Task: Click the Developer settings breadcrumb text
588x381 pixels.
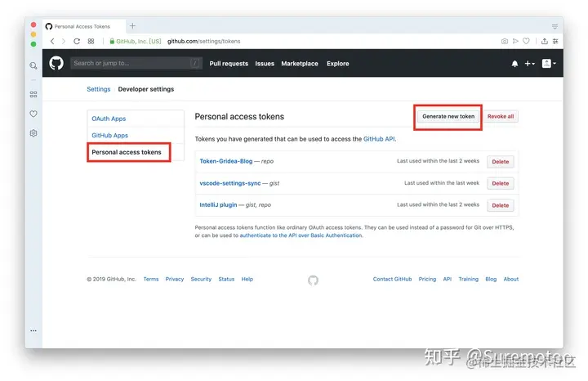Action: [146, 89]
